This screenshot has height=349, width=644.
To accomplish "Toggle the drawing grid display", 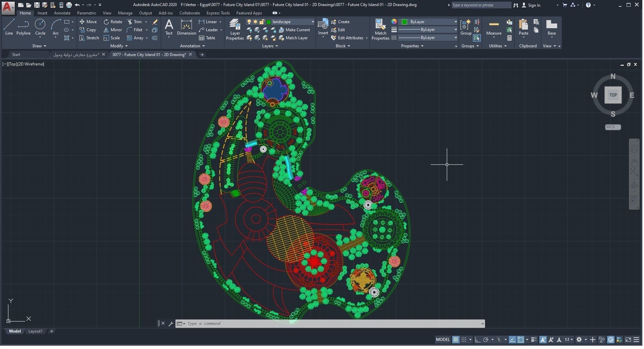I will 455,340.
